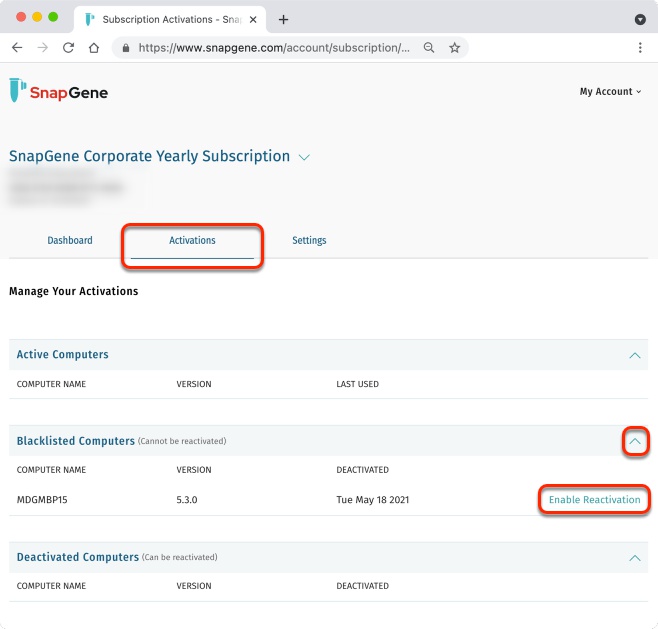Click COMPUTER NAME header under Active Computers

51,384
